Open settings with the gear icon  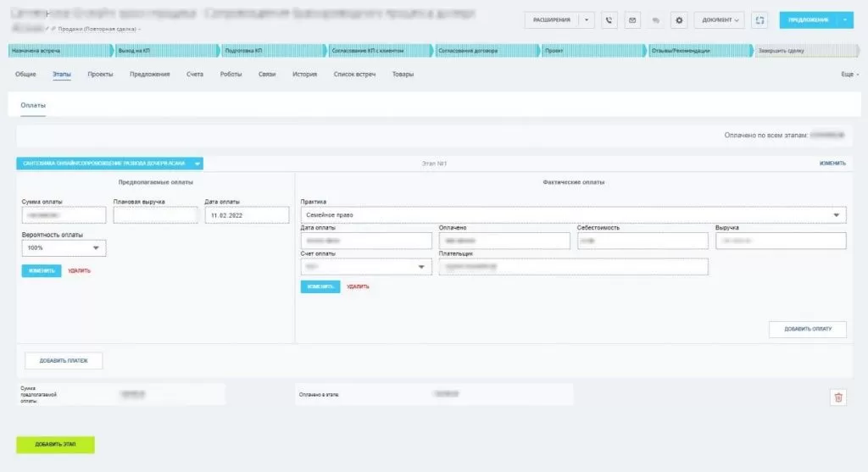click(678, 20)
